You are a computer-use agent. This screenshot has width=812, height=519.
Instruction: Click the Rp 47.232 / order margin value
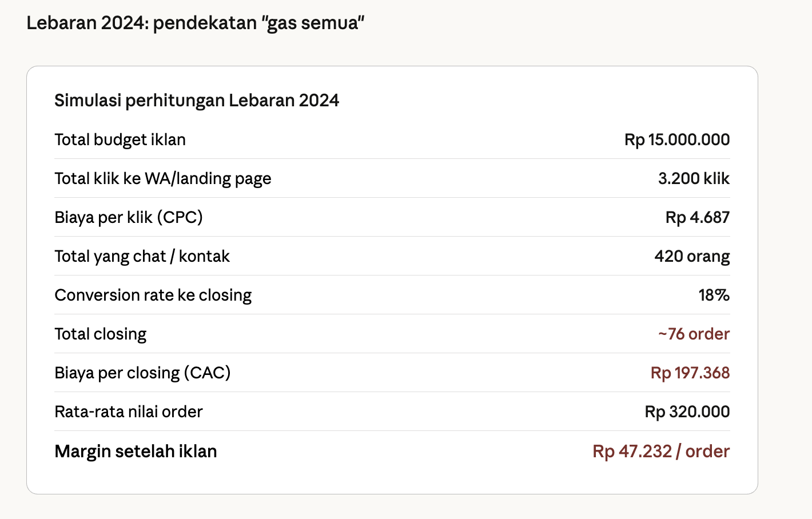[661, 452]
